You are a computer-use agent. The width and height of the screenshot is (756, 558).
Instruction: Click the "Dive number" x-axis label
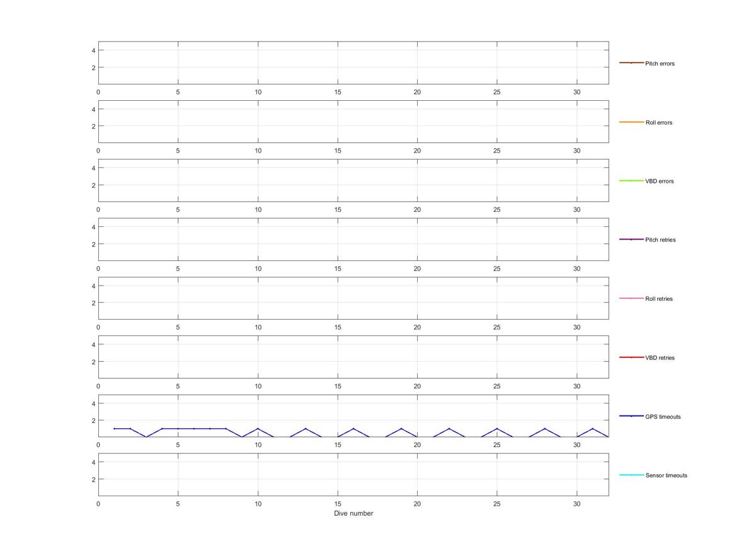point(353,513)
